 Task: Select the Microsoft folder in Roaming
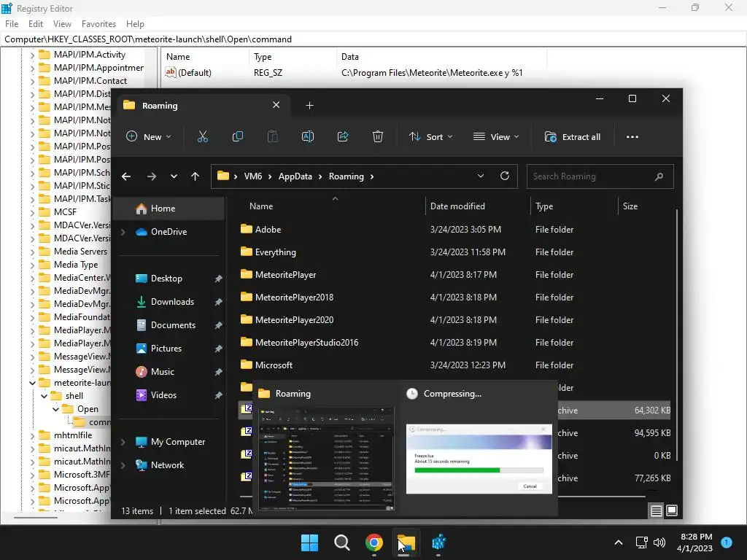point(274,365)
